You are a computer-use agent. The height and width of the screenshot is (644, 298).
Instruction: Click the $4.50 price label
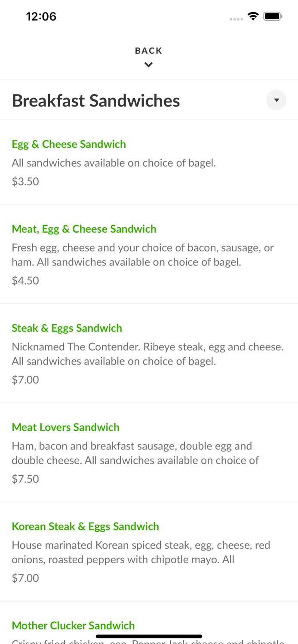[25, 280]
